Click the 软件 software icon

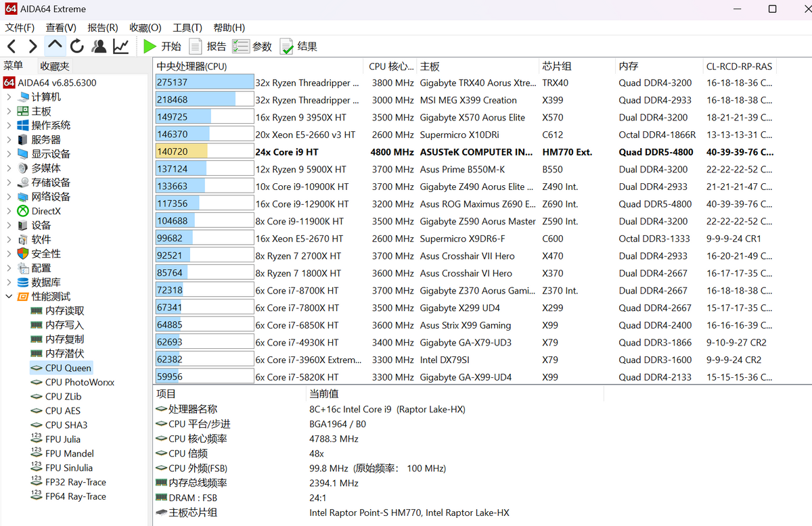coord(23,239)
